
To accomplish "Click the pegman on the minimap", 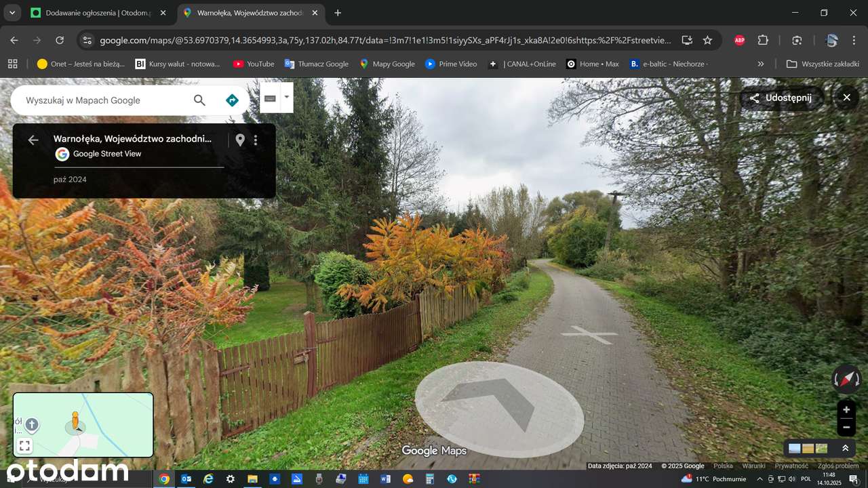I will 75,421.
